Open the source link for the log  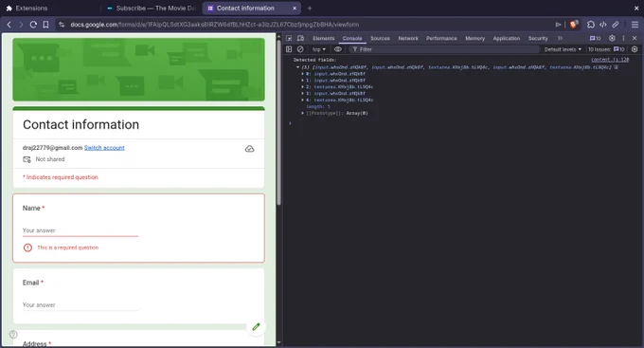pos(610,60)
